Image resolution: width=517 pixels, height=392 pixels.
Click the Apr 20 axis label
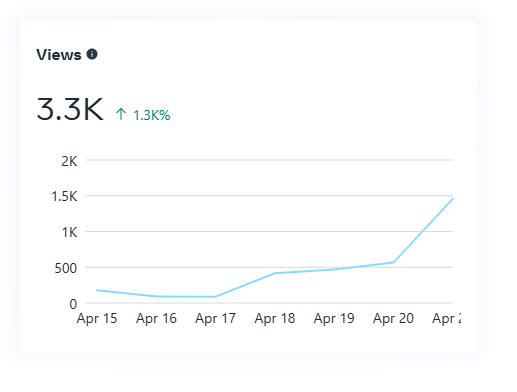393,318
